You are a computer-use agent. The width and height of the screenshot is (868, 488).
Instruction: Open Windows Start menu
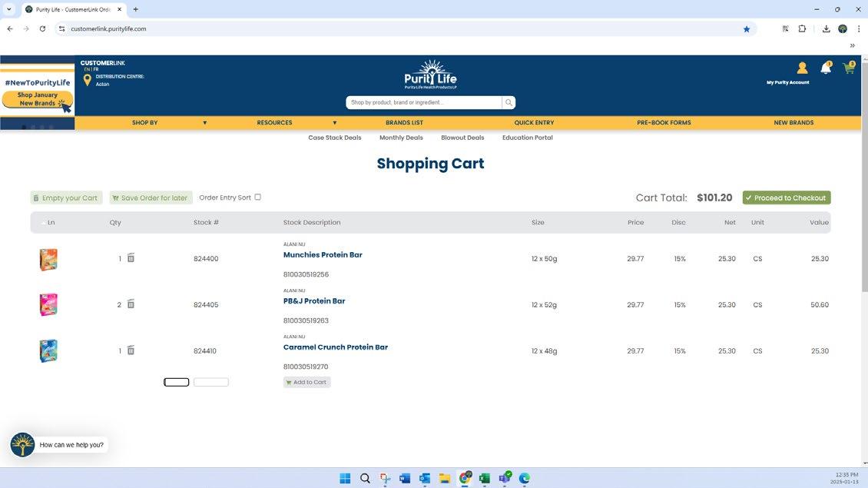pyautogui.click(x=345, y=478)
